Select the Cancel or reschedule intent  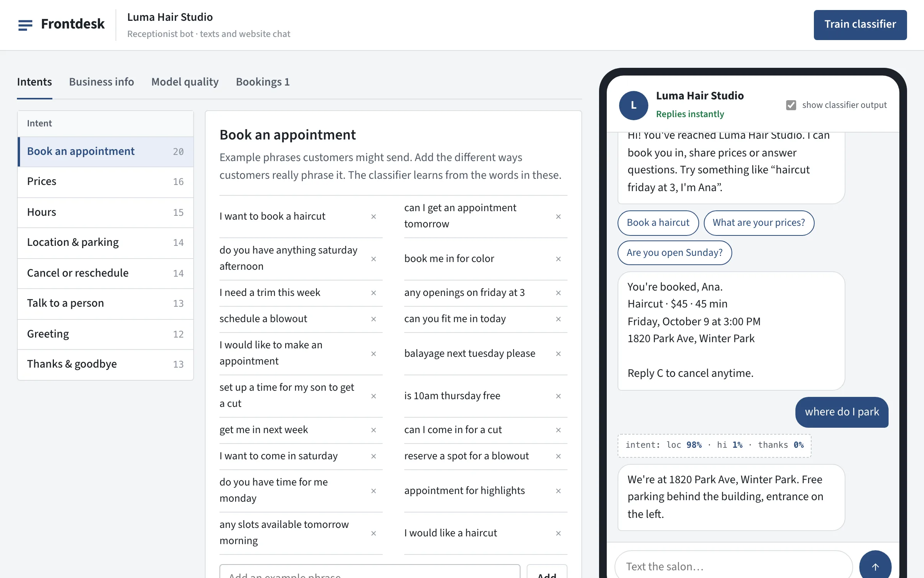point(105,274)
